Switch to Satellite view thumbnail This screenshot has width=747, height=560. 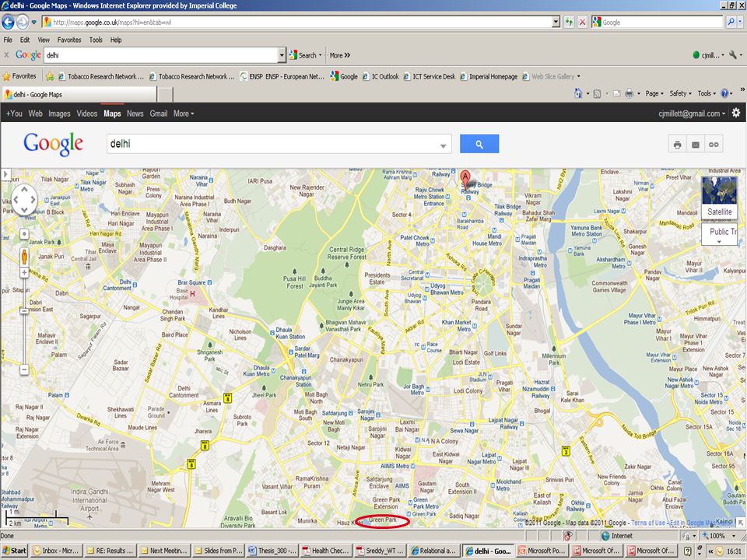tap(719, 196)
